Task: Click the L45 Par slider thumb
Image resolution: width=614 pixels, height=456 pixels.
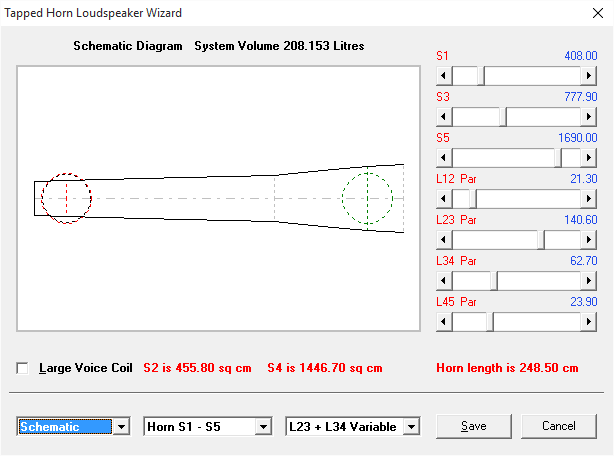Action: [490, 322]
